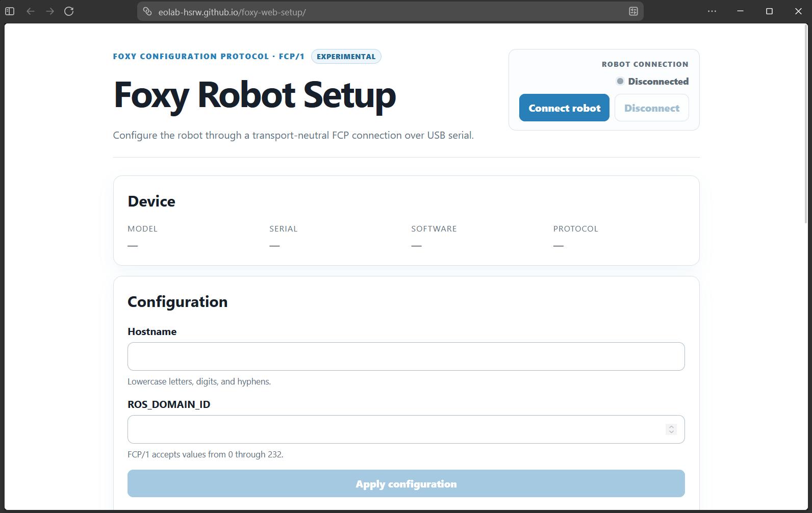812x513 pixels.
Task: Click the grey connection status dot
Action: coord(620,82)
